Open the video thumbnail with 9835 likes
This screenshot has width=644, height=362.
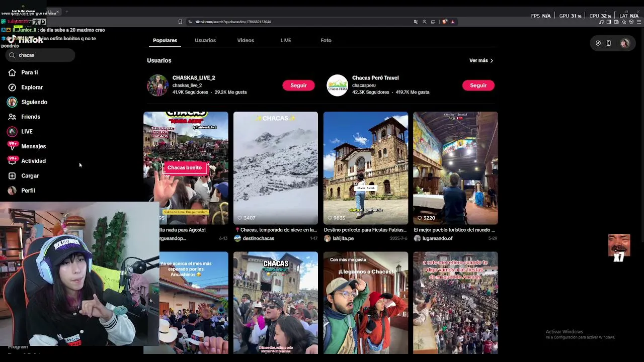[366, 168]
